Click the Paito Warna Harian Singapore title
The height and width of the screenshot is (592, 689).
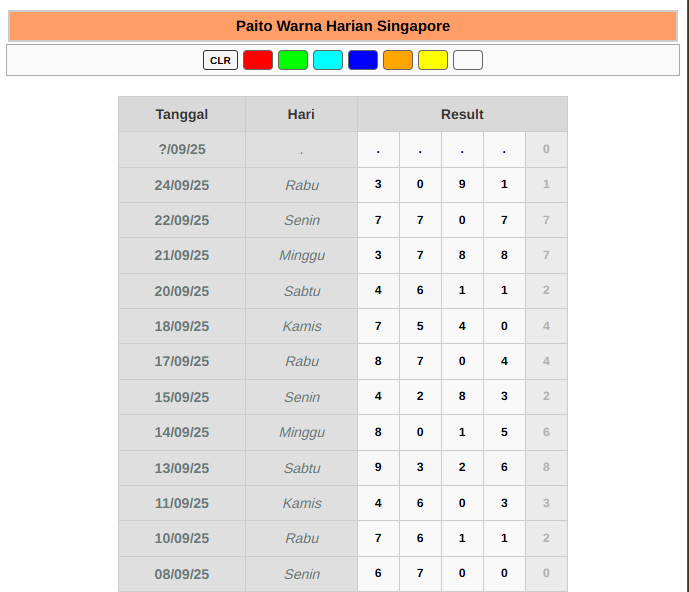point(343,26)
